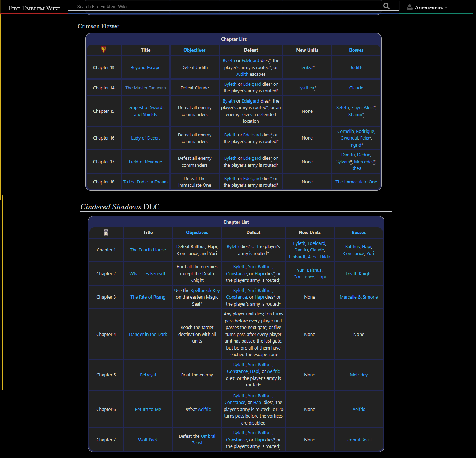Open the Spellbreak Key item link
This screenshot has width=476, height=458.
point(205,291)
